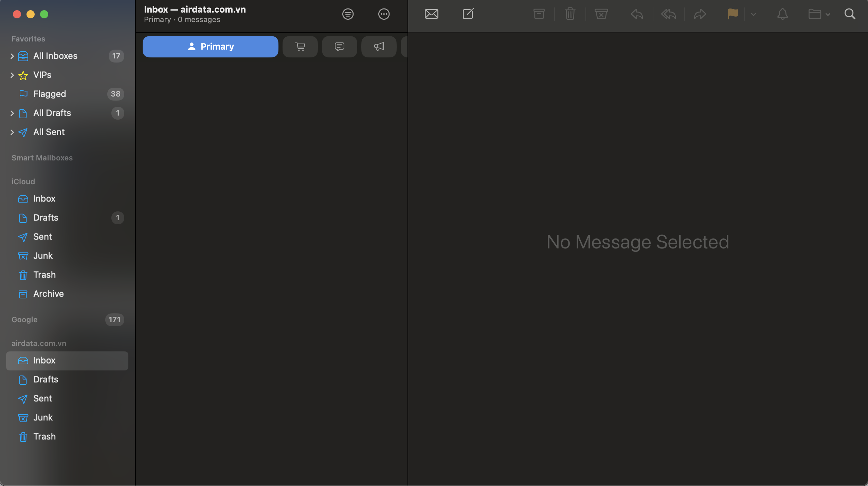The width and height of the screenshot is (868, 486).
Task: Click the Get New Mail envelope icon
Action: [x=431, y=14]
